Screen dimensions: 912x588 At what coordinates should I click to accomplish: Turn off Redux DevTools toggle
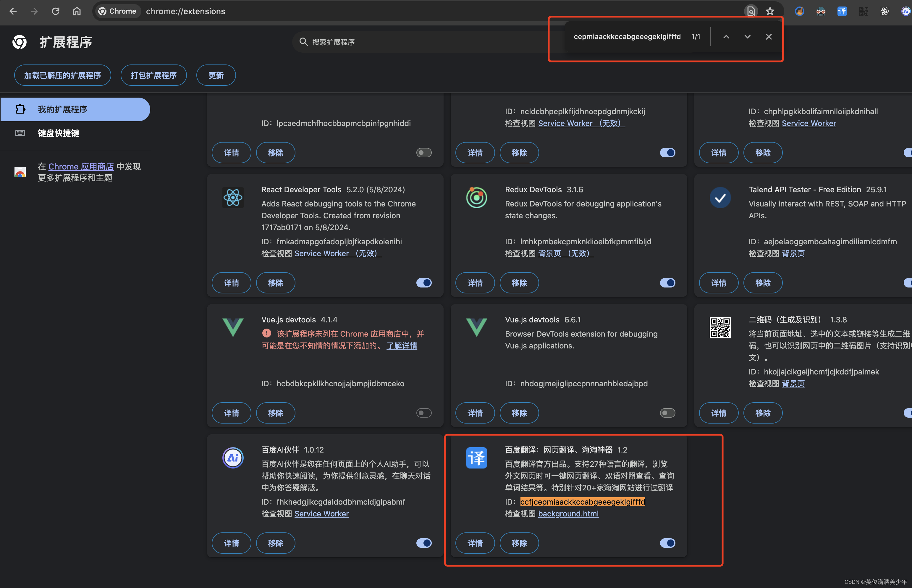[667, 283]
